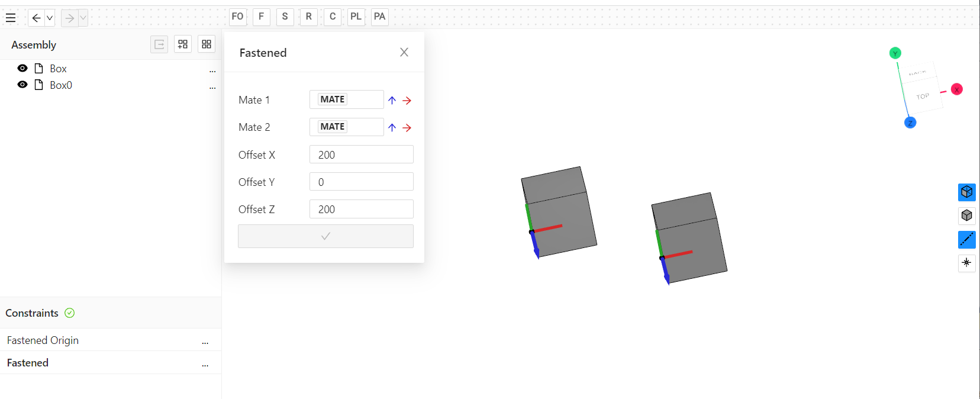Select the blue shaded cube view icon

click(x=966, y=192)
